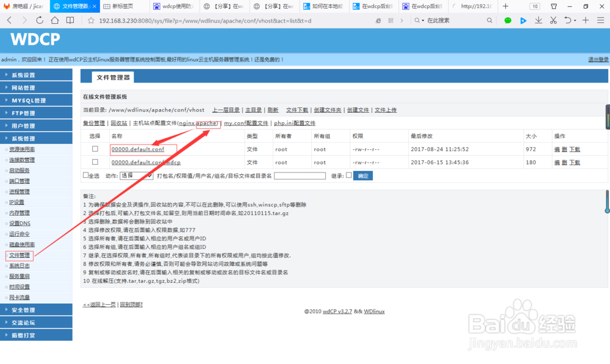Click the blue 确定 confirm button
This screenshot has height=364, width=610.
click(x=363, y=176)
